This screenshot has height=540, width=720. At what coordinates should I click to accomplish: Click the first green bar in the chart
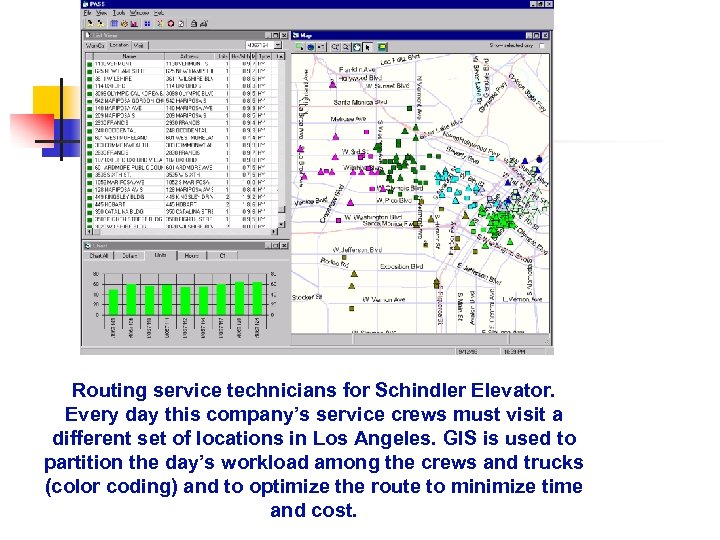click(x=113, y=302)
